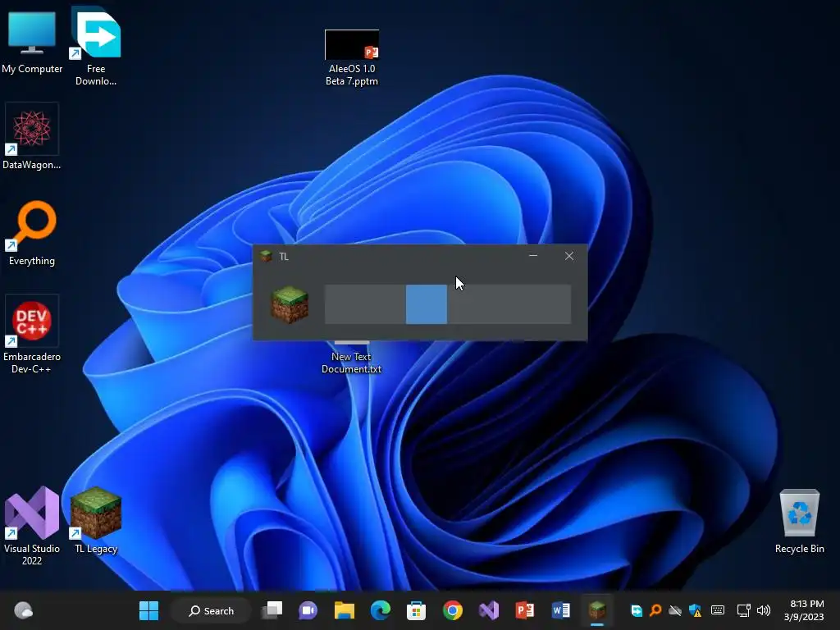The width and height of the screenshot is (840, 630).
Task: Open File Explorer from taskbar
Action: click(x=344, y=610)
